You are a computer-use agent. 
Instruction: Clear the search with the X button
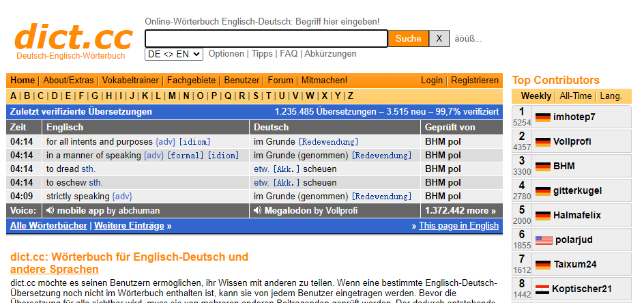pyautogui.click(x=439, y=39)
